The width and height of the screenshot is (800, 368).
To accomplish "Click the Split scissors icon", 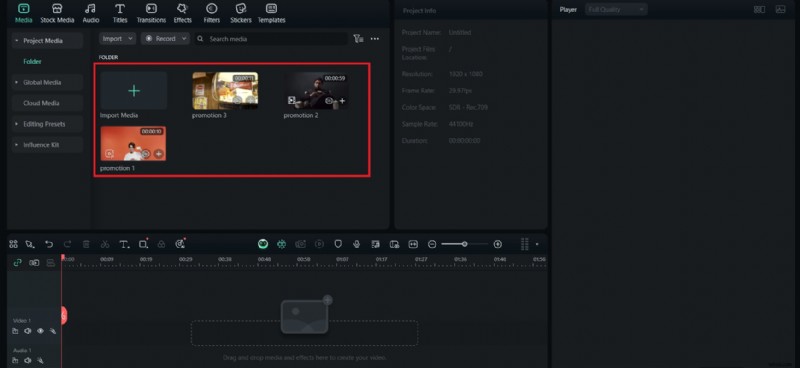I will [x=105, y=244].
